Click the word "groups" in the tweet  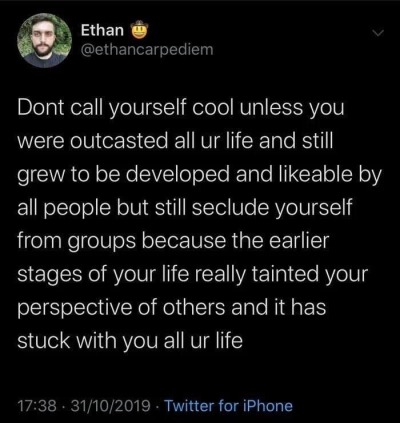coord(102,242)
